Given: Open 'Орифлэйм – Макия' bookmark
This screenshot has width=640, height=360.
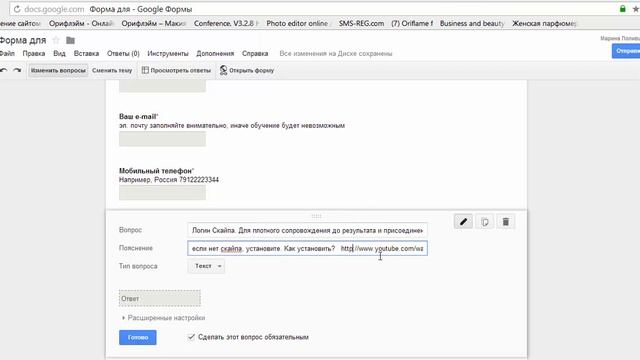Looking at the screenshot, I should pos(153,24).
